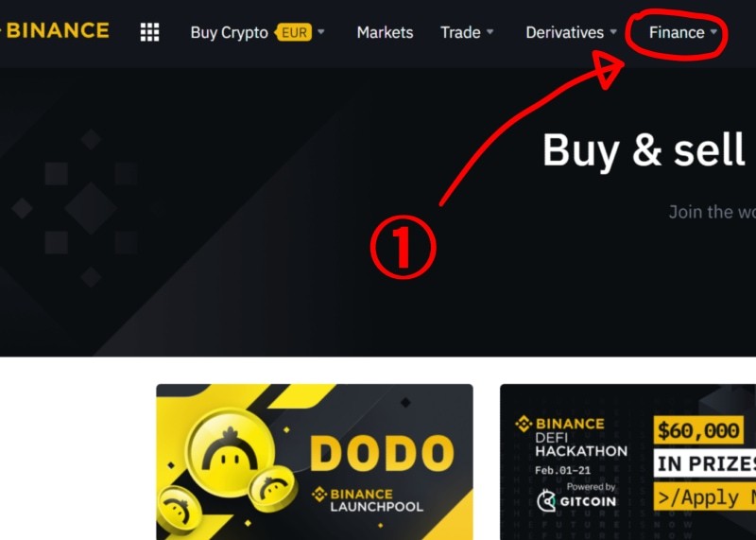Click the Apply Now hackathon button

click(x=704, y=497)
